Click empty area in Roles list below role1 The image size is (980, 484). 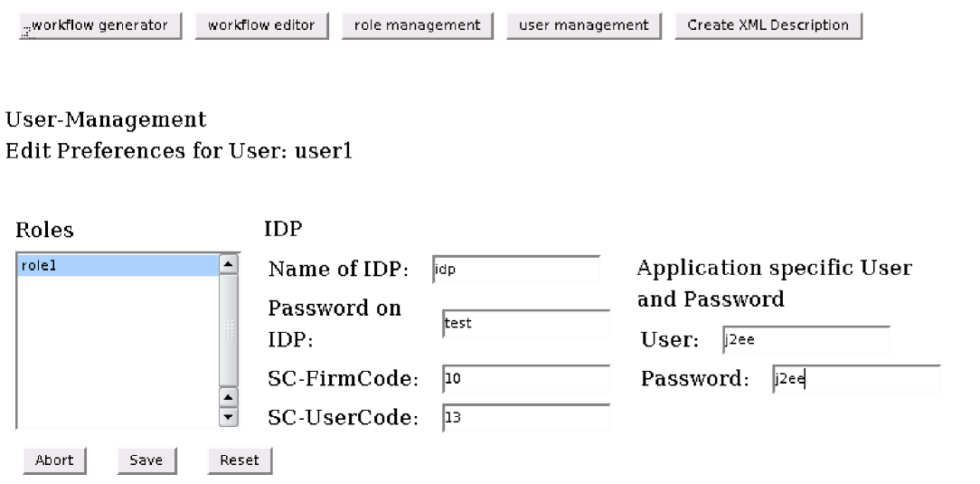coord(118,353)
